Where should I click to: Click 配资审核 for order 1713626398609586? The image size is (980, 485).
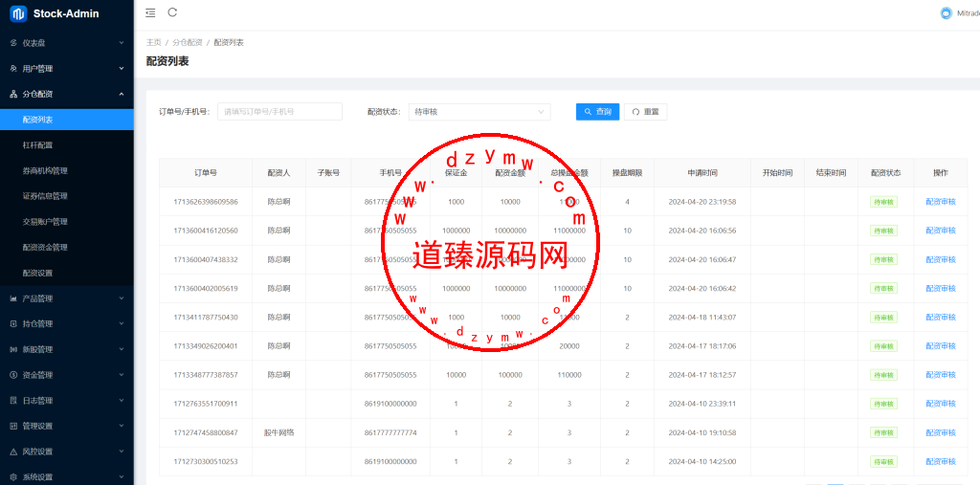click(x=941, y=202)
